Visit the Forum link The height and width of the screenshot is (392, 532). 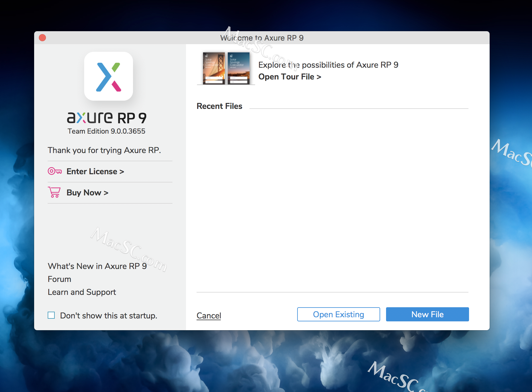[x=59, y=279]
